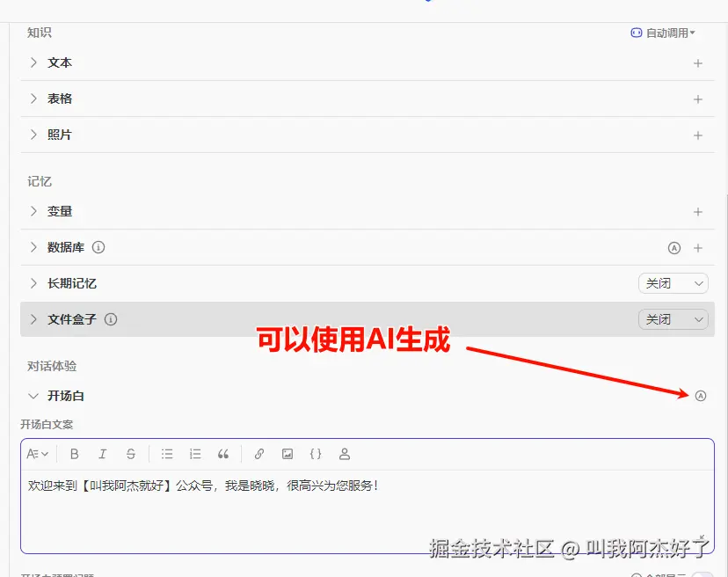Insert a variable with the braces icon
The height and width of the screenshot is (577, 728).
(316, 454)
